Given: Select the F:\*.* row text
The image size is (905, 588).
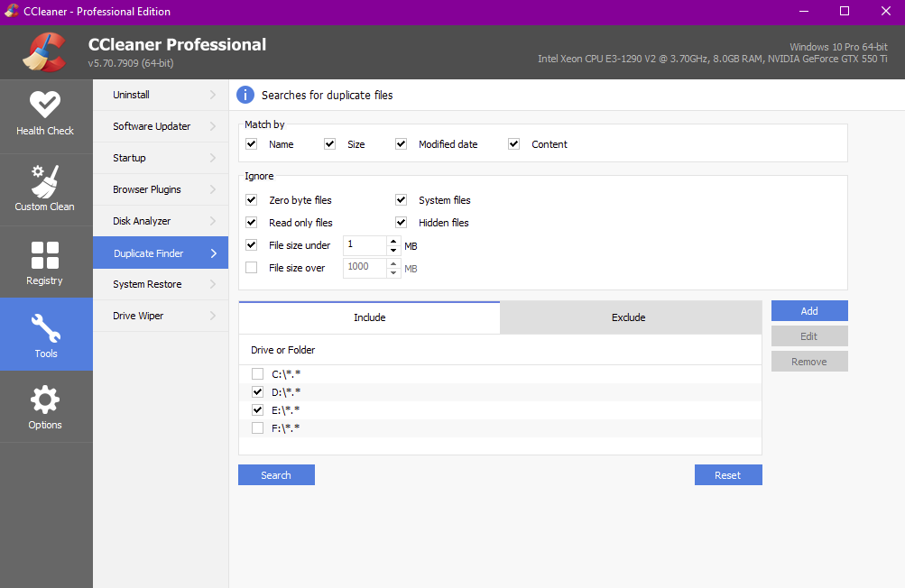Looking at the screenshot, I should pos(286,427).
